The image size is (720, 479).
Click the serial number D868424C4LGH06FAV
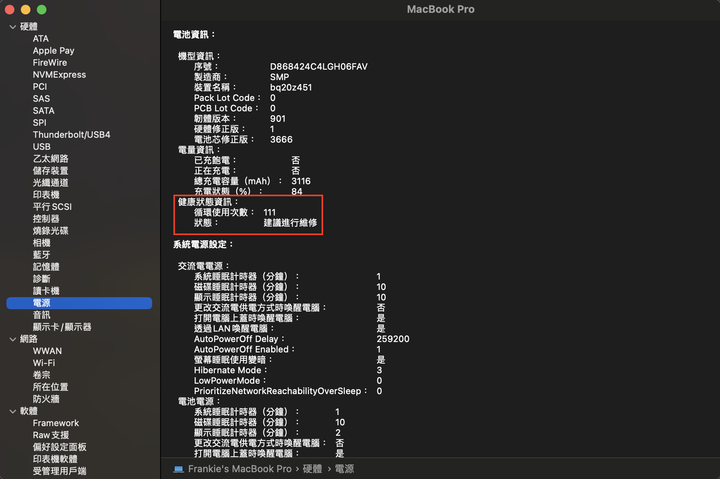coord(319,67)
